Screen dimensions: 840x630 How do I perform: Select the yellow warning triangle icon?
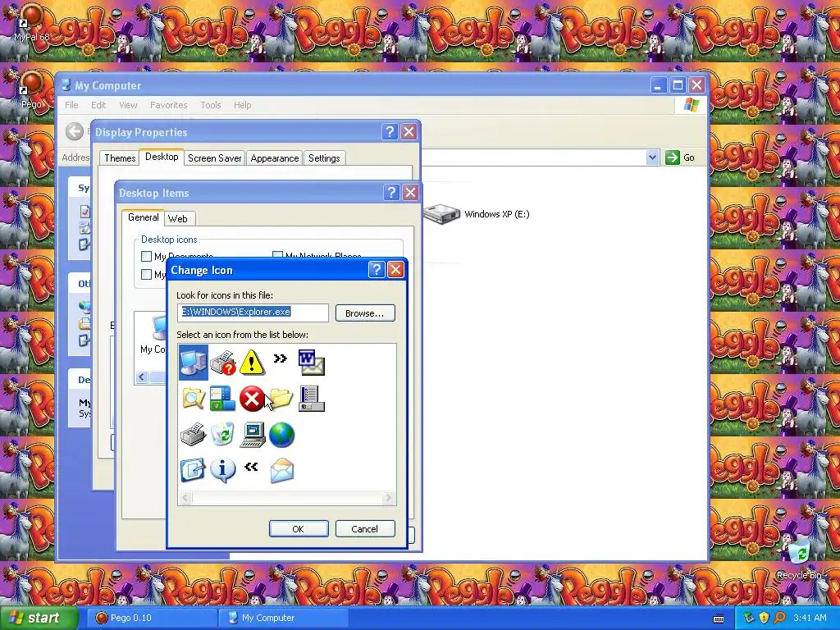pos(252,363)
